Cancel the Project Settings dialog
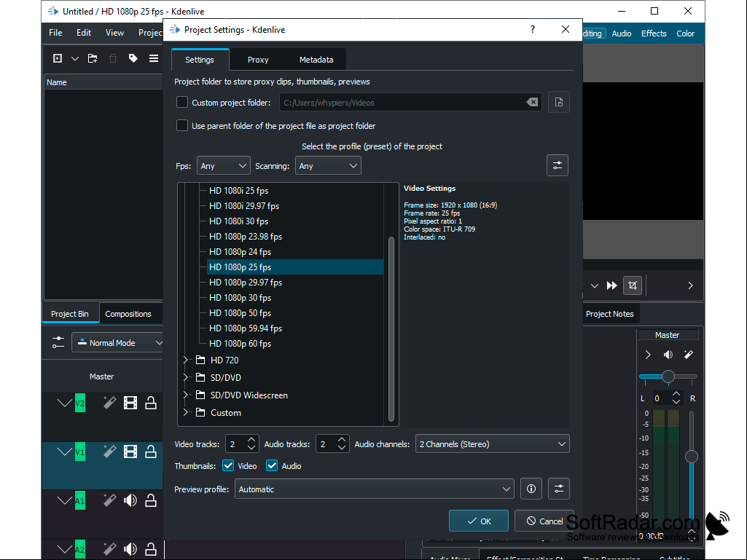This screenshot has width=747, height=560. coord(544,521)
